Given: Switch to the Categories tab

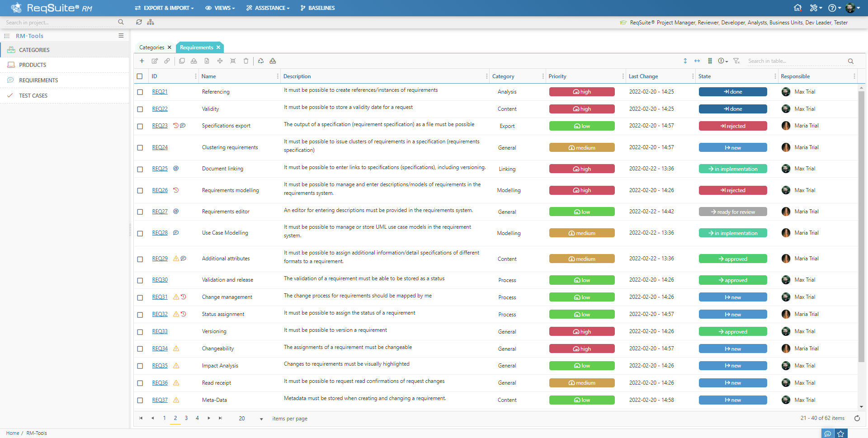Looking at the screenshot, I should 152,47.
